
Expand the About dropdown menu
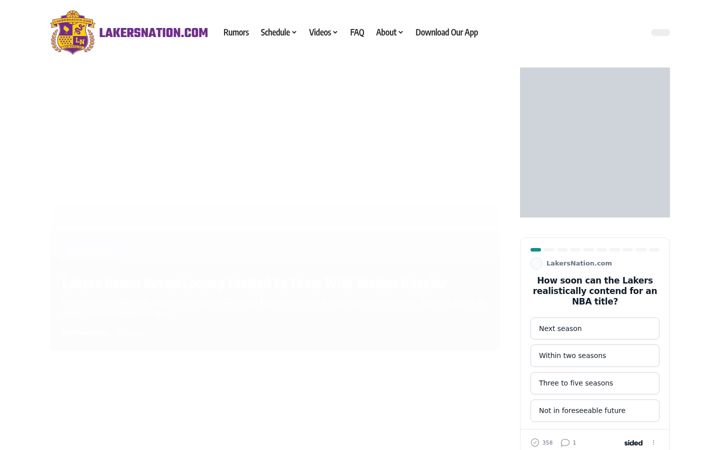[x=389, y=32]
